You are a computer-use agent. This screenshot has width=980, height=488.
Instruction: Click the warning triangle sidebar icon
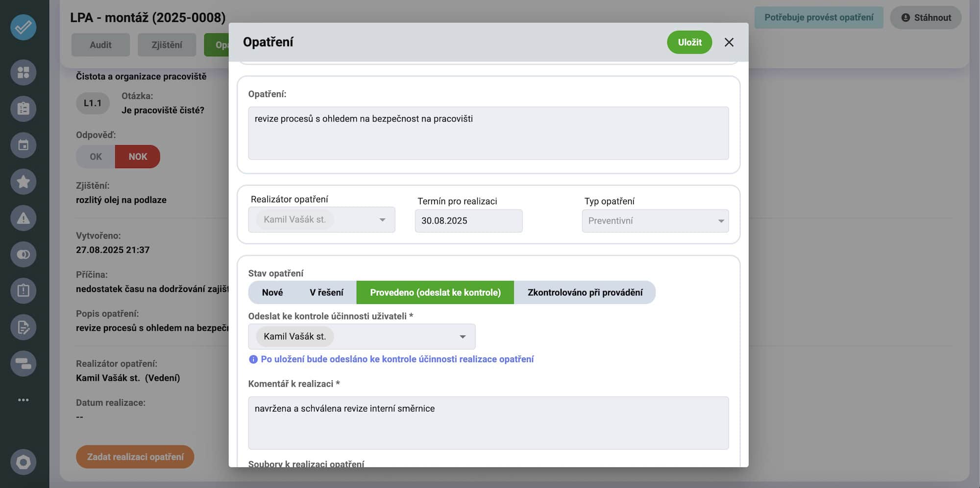pos(23,218)
